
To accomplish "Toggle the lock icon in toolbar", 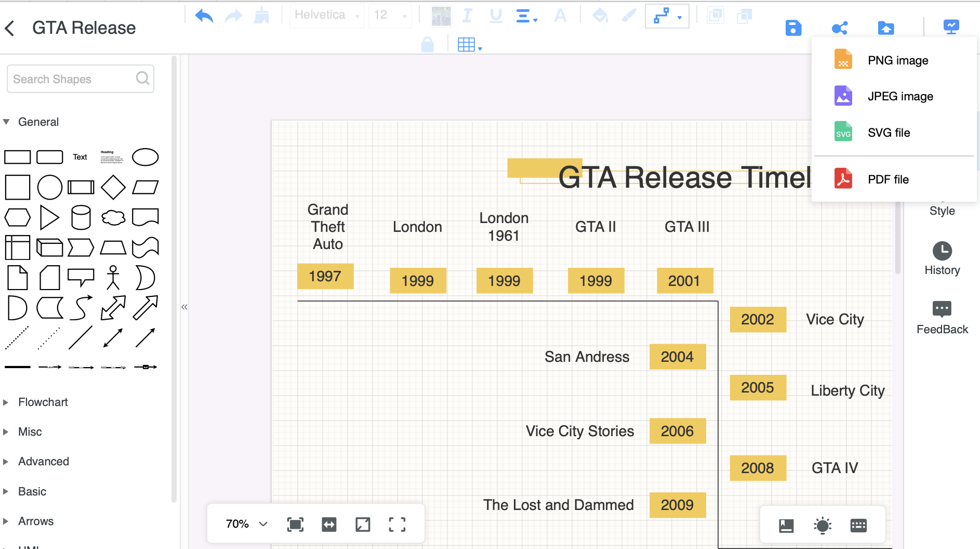I will [428, 45].
